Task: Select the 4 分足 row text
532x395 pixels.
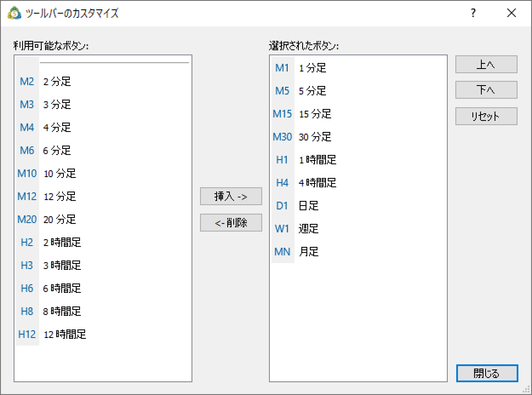Action: (57, 127)
